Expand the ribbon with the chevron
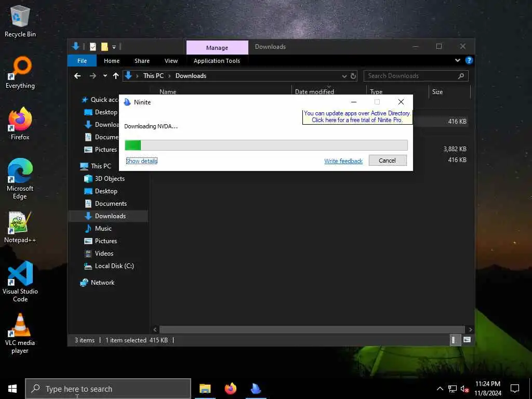Screen dimensions: 532x399 click(x=457, y=60)
